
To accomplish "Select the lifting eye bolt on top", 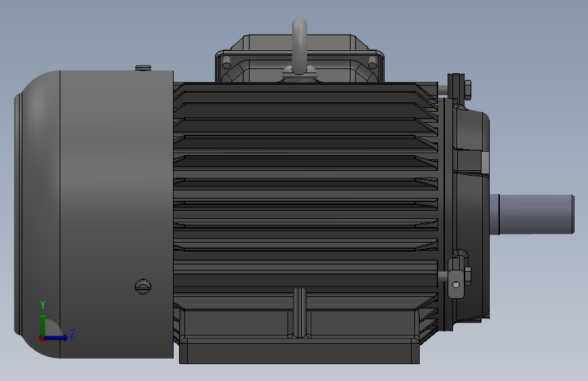I will pyautogui.click(x=299, y=47).
